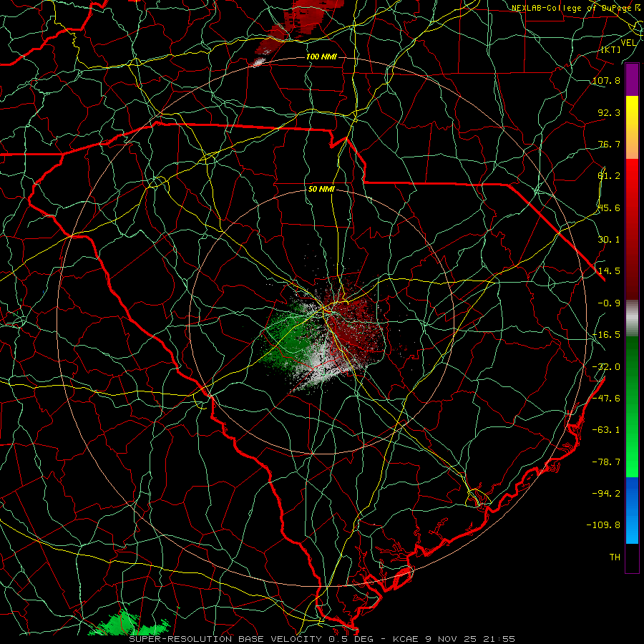Viewport: 644px width, 644px height.
Task: Click the 14.5 value on velocity scale
Action: 609,271
